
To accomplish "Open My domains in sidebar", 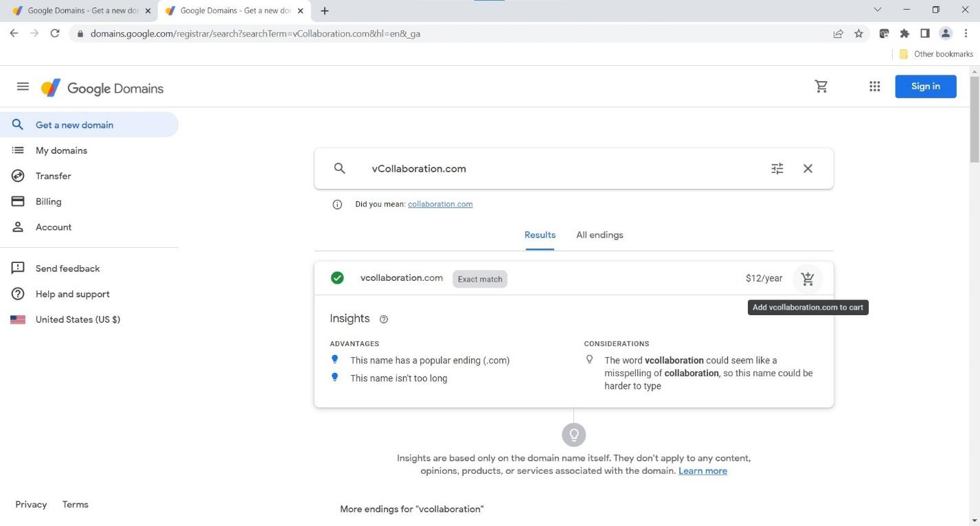I will click(x=89, y=150).
